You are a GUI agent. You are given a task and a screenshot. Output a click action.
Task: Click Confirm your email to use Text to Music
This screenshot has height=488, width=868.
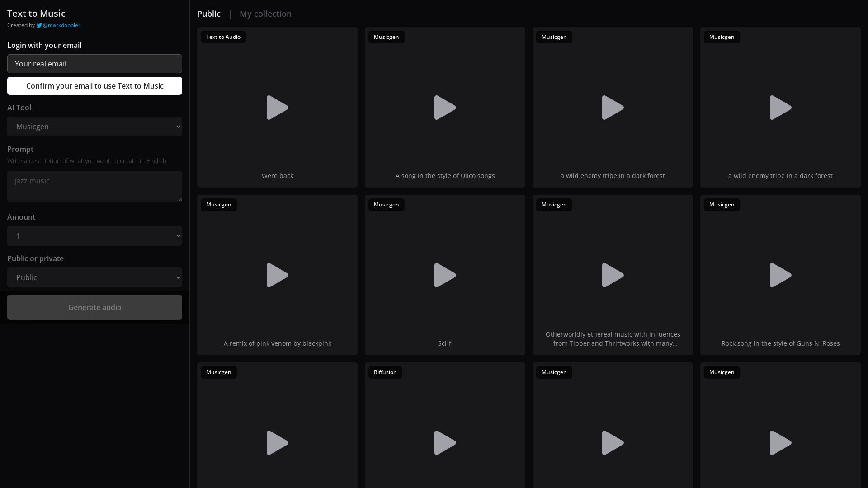(94, 85)
